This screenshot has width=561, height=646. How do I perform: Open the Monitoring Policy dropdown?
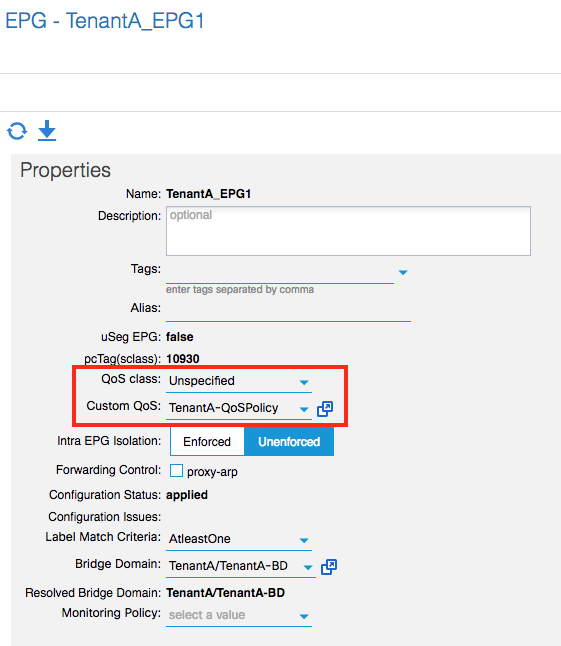pyautogui.click(x=239, y=615)
